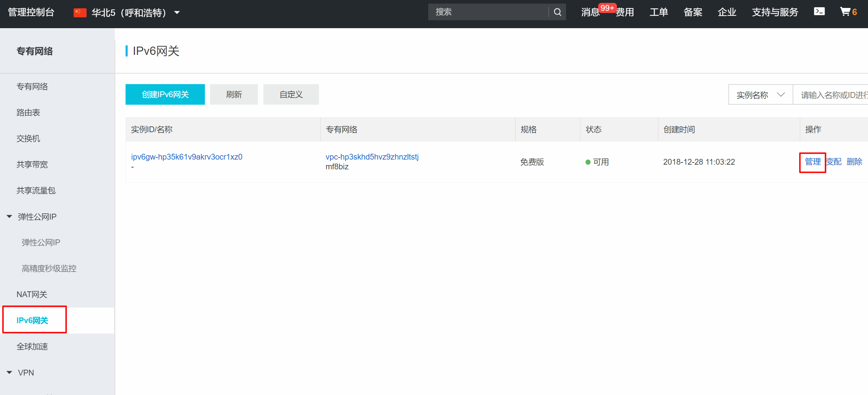Click the 刷新 refresh button

[234, 95]
